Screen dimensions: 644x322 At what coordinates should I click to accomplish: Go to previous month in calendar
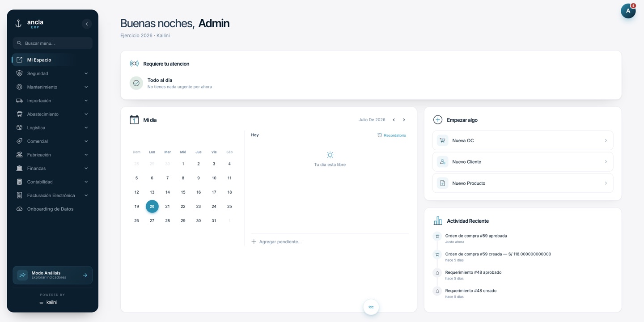click(x=394, y=120)
